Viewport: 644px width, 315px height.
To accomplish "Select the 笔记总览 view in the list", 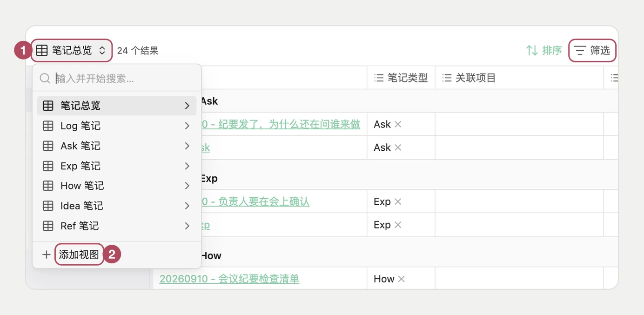I will pyautogui.click(x=117, y=106).
